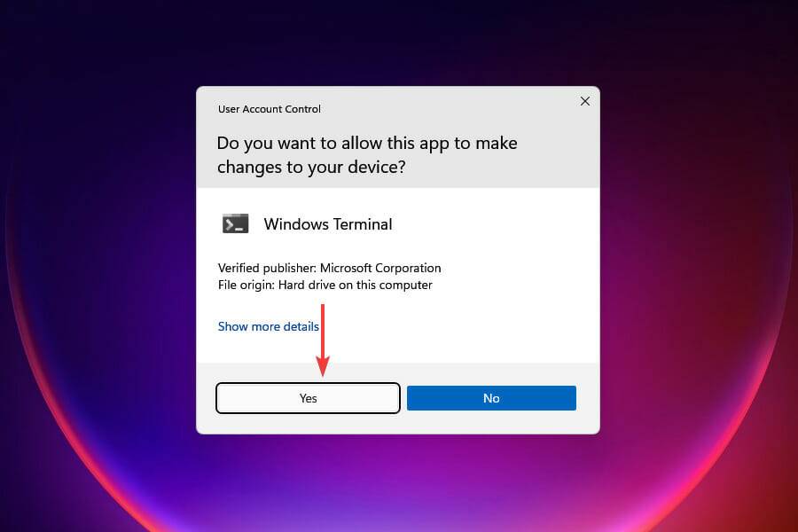Click the 'changes to your device?' heading line
This screenshot has height=532, width=798.
coord(311,167)
